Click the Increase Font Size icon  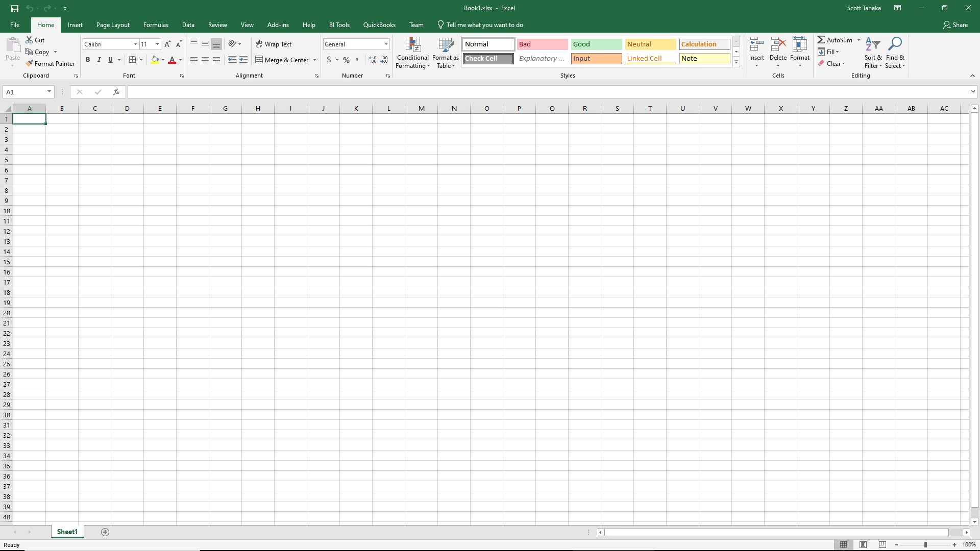click(x=167, y=44)
